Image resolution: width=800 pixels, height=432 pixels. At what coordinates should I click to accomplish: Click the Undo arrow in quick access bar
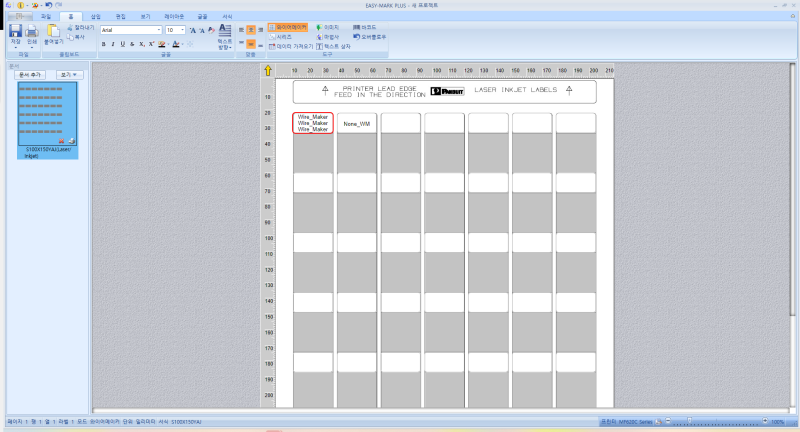pyautogui.click(x=48, y=5)
